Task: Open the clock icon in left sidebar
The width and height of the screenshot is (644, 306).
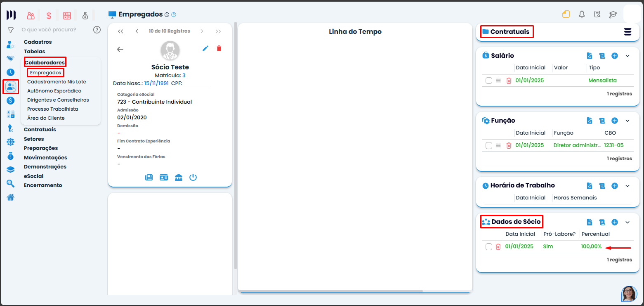Action: (x=11, y=72)
